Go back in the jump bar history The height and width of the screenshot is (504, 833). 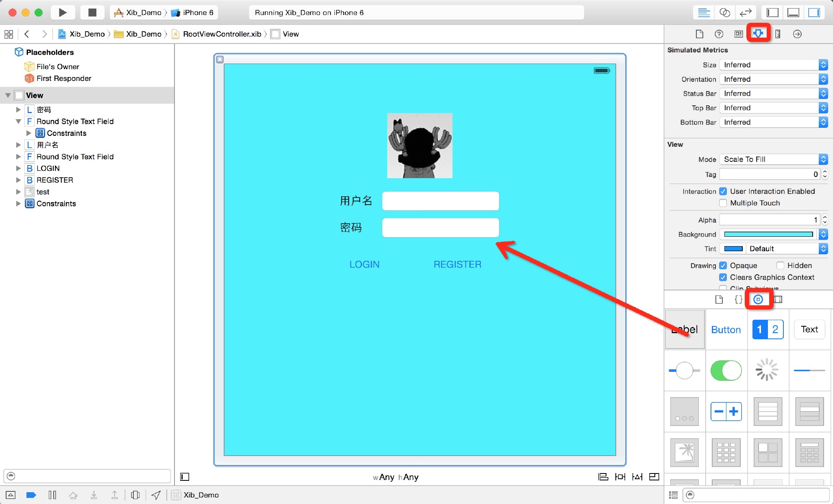click(27, 34)
